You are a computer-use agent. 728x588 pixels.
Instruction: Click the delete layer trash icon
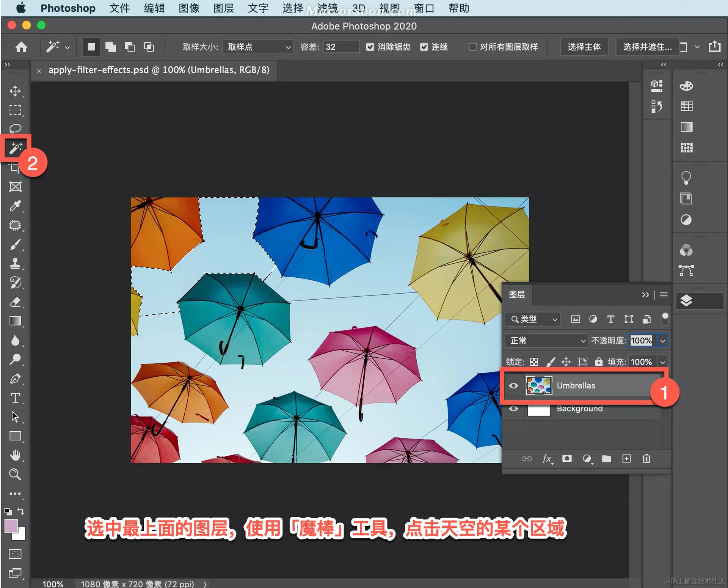coord(646,459)
